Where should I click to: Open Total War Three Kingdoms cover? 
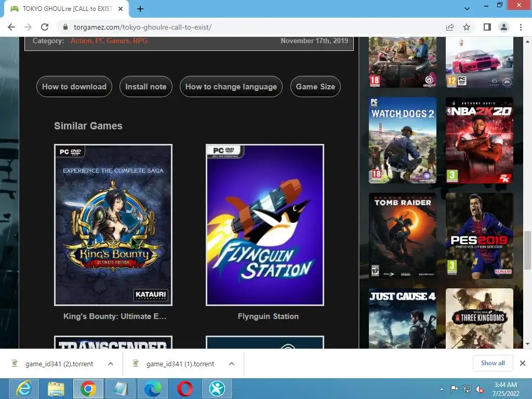pos(480,318)
